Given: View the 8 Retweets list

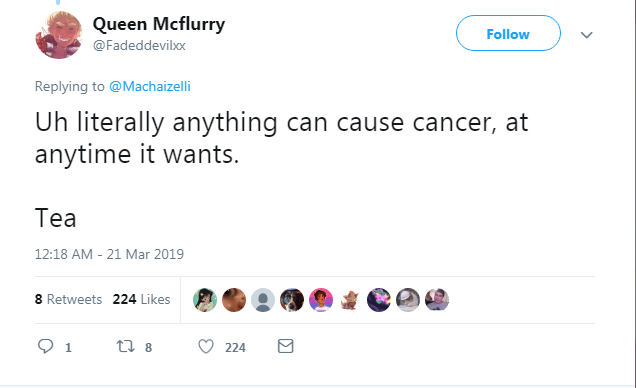Looking at the screenshot, I should point(69,299).
